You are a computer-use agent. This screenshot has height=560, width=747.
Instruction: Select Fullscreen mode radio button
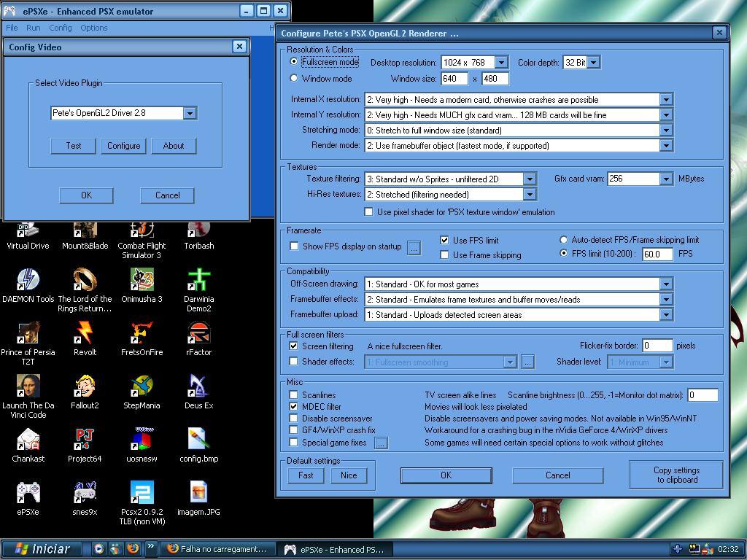pos(293,61)
